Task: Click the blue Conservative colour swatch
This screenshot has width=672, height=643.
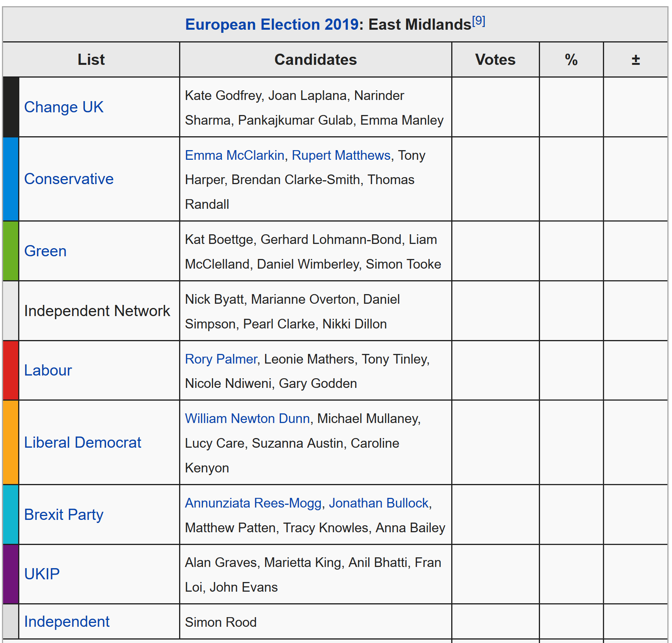Action: [x=11, y=179]
